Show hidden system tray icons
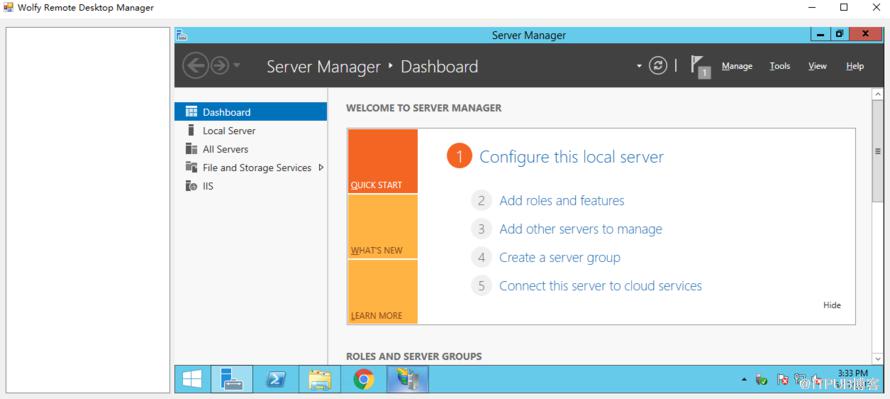The height and width of the screenshot is (399, 890). (x=744, y=379)
